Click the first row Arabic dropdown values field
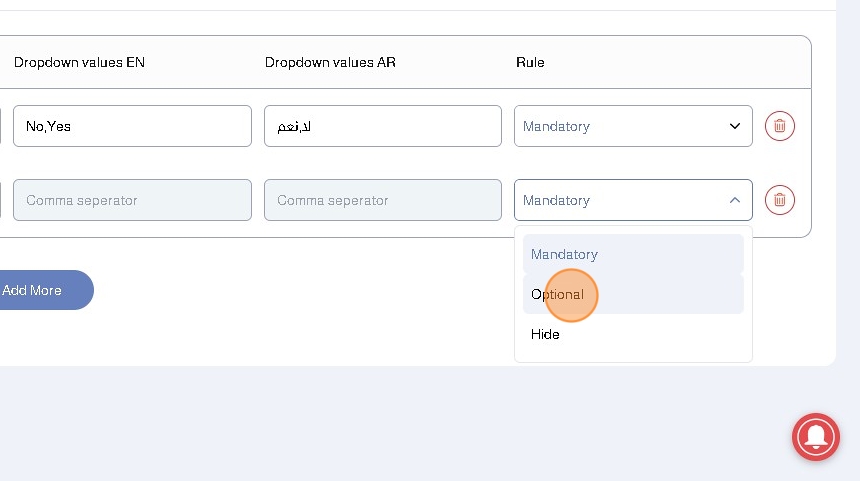The width and height of the screenshot is (860, 481). click(382, 126)
